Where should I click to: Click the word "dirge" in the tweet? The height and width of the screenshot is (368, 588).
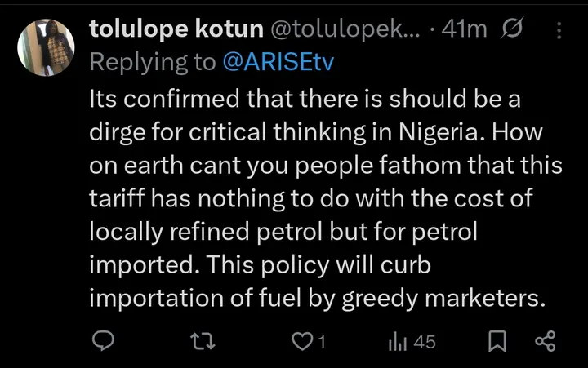point(118,131)
